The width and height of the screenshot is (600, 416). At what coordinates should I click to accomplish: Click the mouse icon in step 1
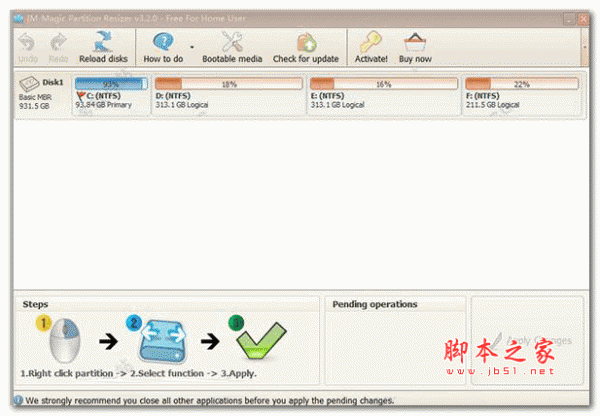click(65, 340)
